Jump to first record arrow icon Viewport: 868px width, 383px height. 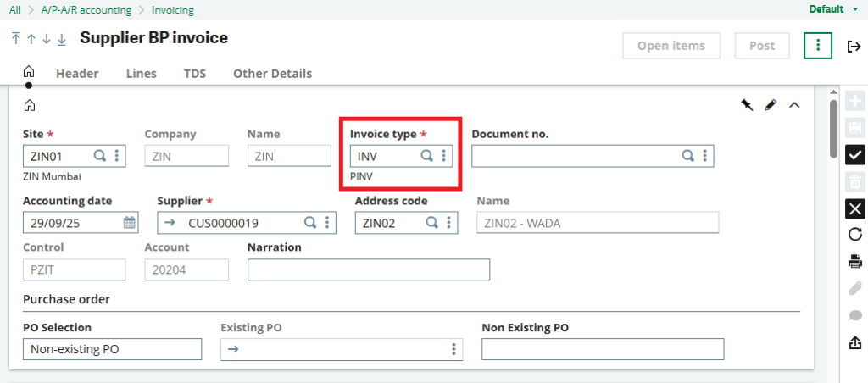[16, 39]
